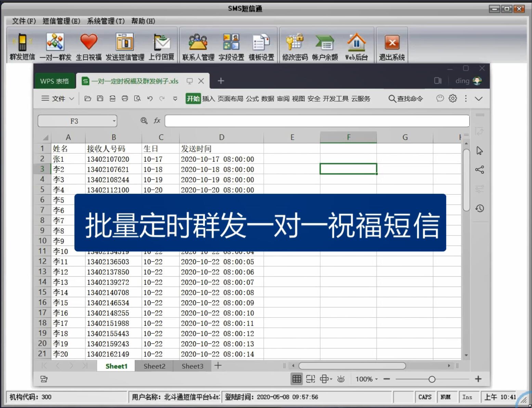Click the horizontal scrollbar thumb

pos(352,366)
